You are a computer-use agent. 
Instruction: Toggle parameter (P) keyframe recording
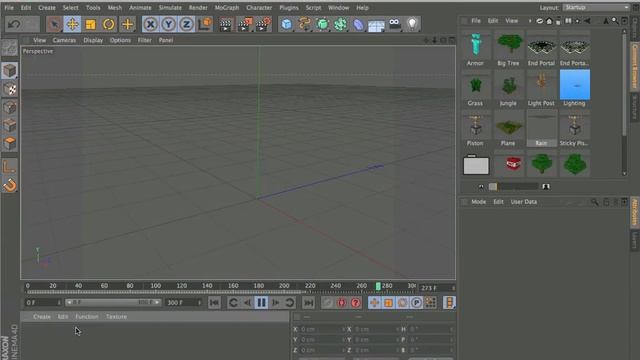click(x=416, y=303)
